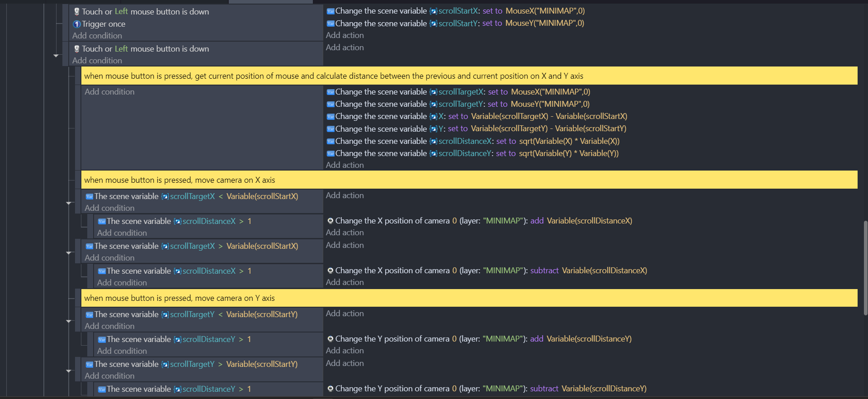868x399 pixels.
Task: Edit condition 'scrollDistanceX > 1' under scrollTargetX < event
Action: click(x=175, y=221)
